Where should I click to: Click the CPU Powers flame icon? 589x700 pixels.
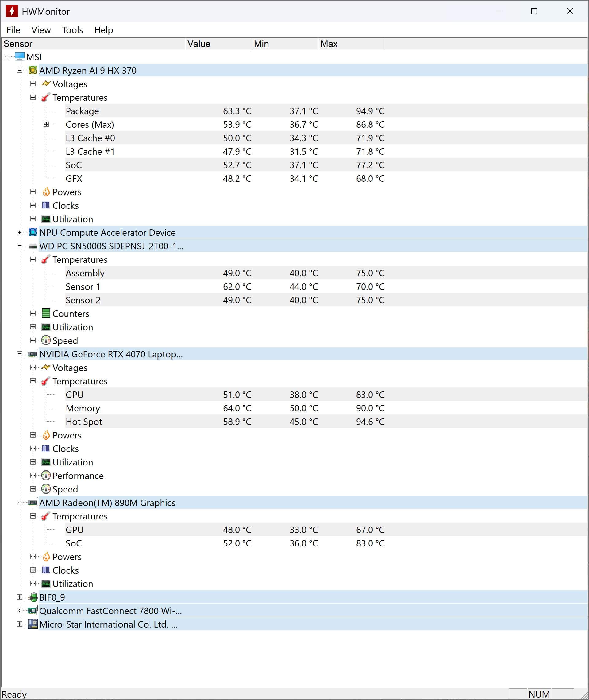click(46, 192)
